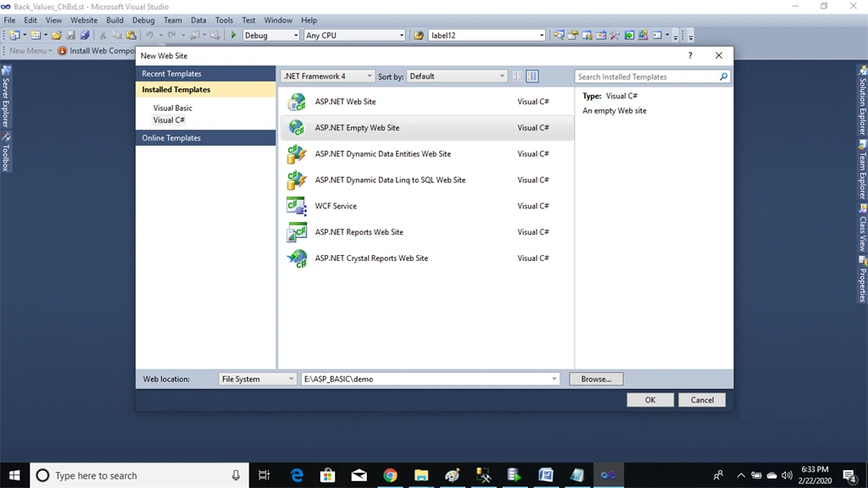Image resolution: width=868 pixels, height=488 pixels.
Task: Open the label12 find combo box
Action: [487, 36]
